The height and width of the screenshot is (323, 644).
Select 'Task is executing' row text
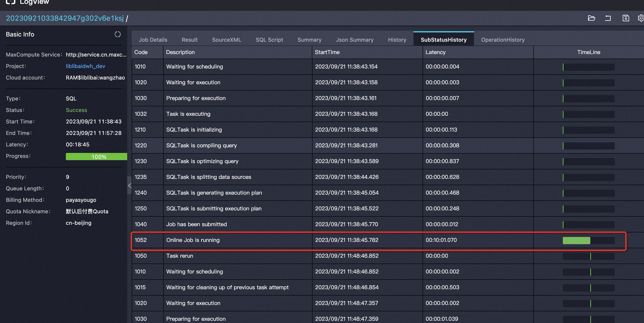pyautogui.click(x=188, y=114)
